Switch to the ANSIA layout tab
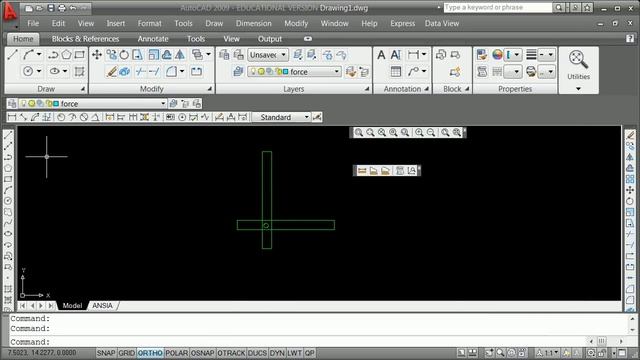Screen dimensions: 640x360 pyautogui.click(x=102, y=305)
